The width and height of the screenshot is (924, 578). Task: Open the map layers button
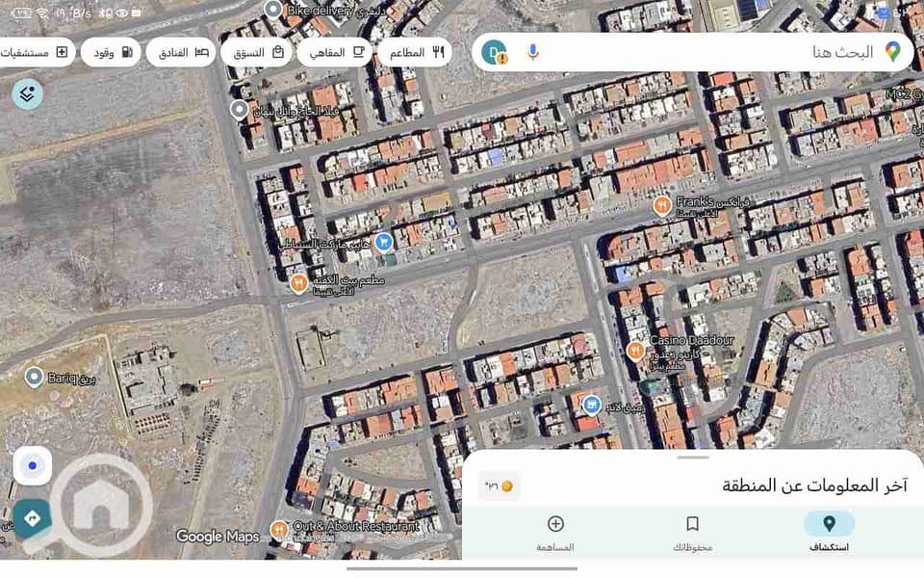tap(28, 93)
